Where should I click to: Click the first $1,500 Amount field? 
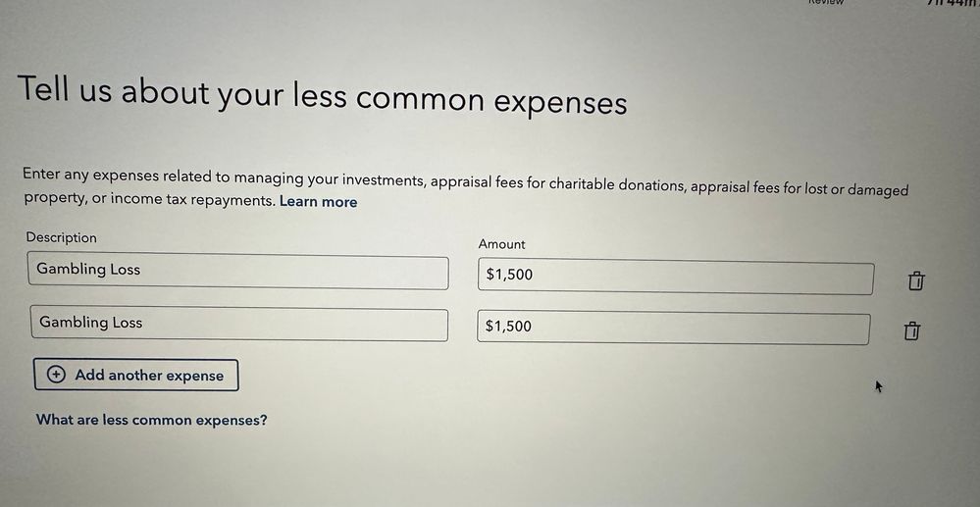[675, 277]
